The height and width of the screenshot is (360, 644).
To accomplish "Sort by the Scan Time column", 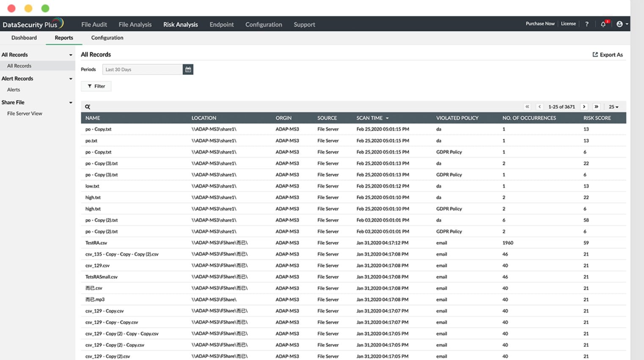I will (x=372, y=118).
